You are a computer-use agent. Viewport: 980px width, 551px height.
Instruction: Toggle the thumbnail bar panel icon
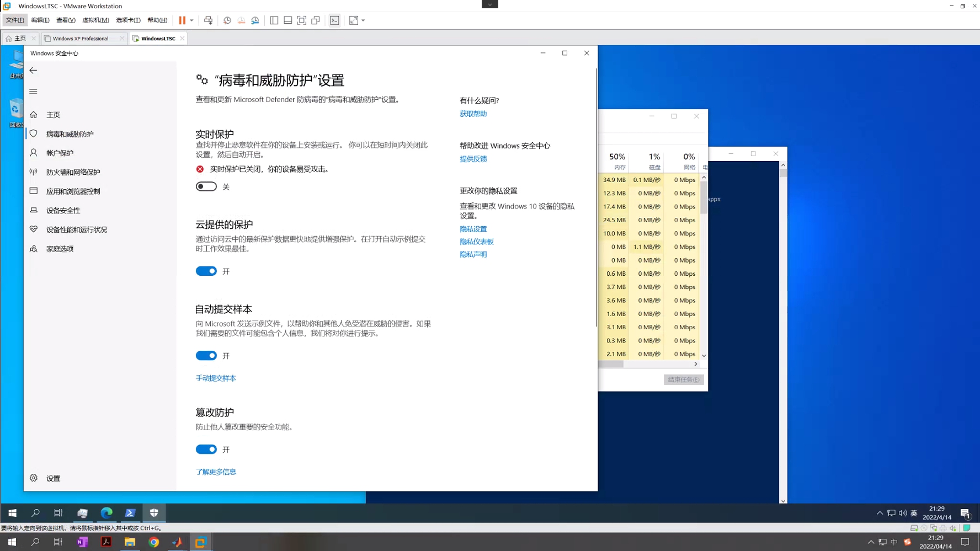coord(288,20)
